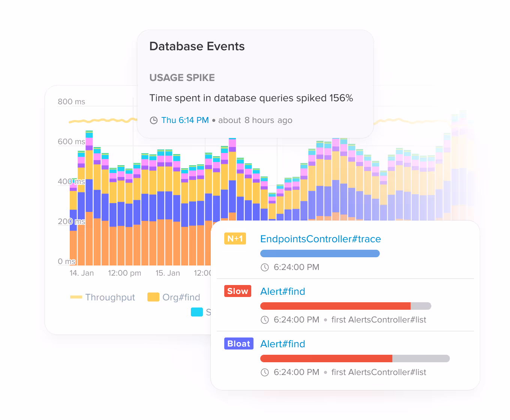Select the N+1 badge

coord(235,238)
